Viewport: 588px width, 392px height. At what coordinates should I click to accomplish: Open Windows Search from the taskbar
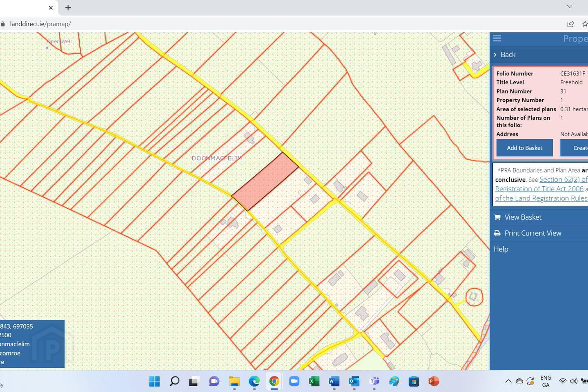174,381
